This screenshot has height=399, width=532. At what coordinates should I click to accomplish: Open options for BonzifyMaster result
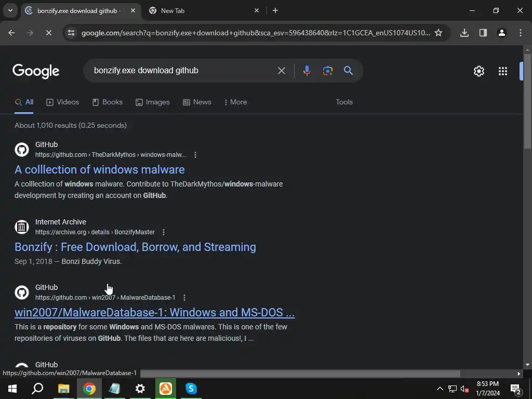(x=164, y=232)
